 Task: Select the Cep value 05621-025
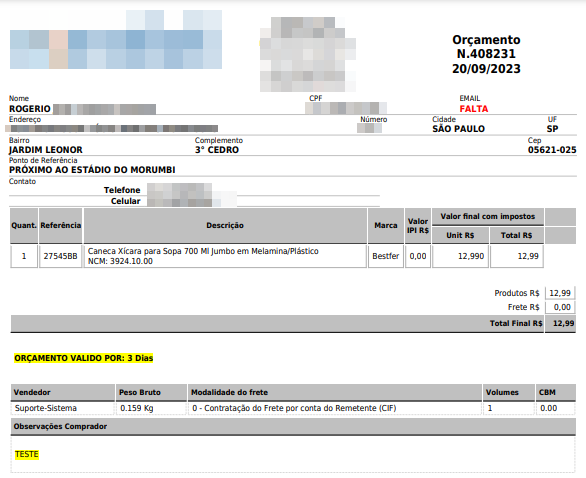(x=552, y=150)
